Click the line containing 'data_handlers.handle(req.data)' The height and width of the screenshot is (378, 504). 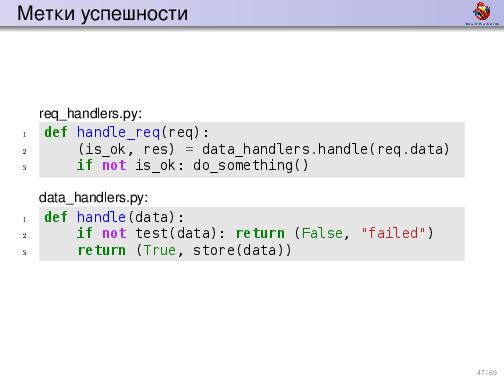coord(263,149)
